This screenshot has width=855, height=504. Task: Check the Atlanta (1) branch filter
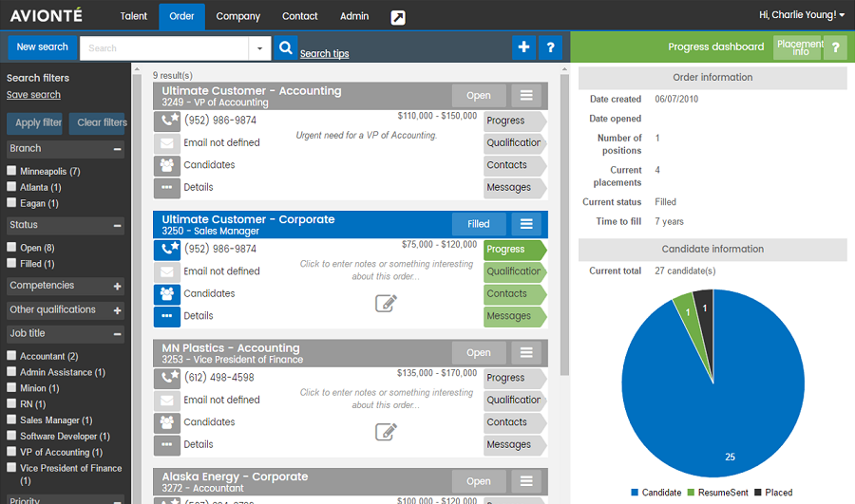click(x=11, y=186)
